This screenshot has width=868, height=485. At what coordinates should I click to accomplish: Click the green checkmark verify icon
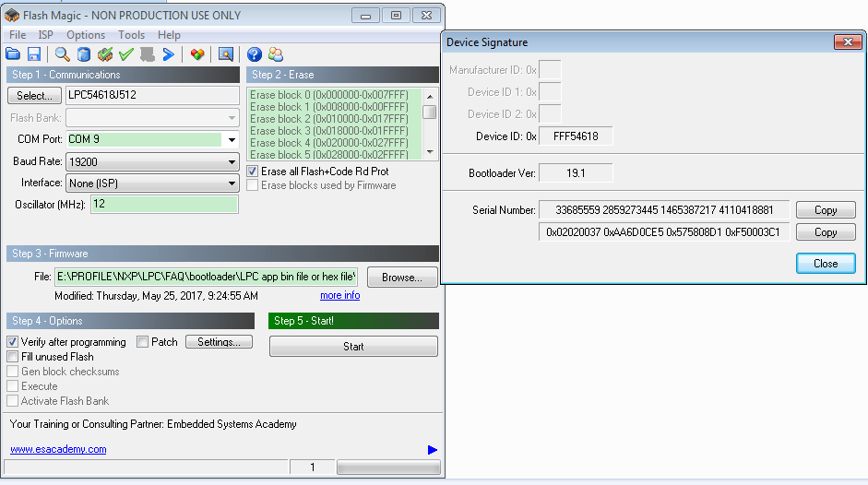point(126,54)
